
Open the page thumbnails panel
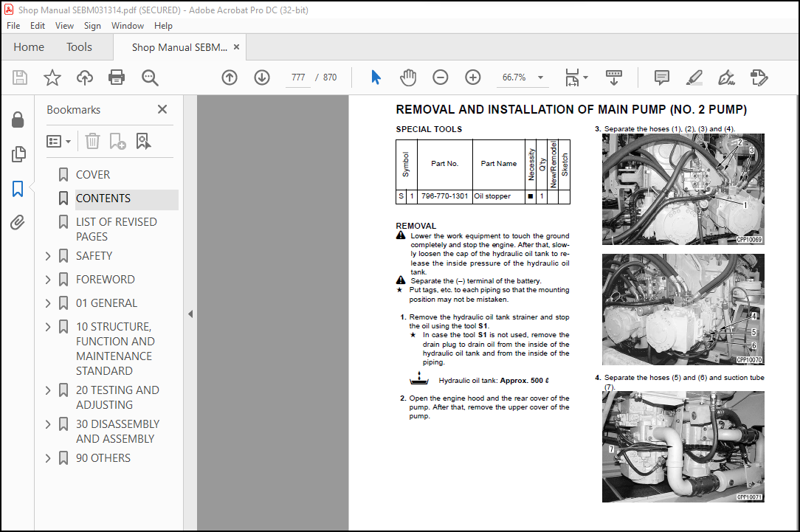[x=18, y=154]
